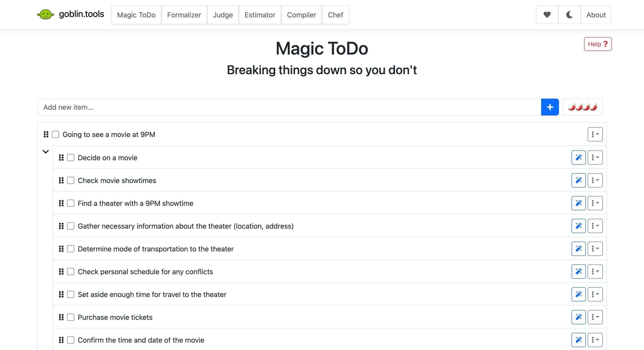Viewport: 644px width, 350px height.
Task: Click magic wand for Decide on a movie
Action: (x=578, y=158)
